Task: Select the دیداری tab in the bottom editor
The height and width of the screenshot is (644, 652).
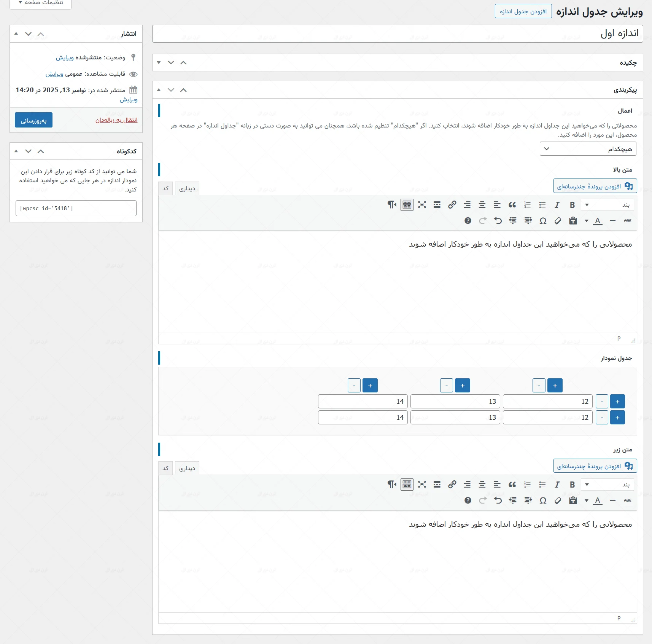Action: [x=187, y=469]
